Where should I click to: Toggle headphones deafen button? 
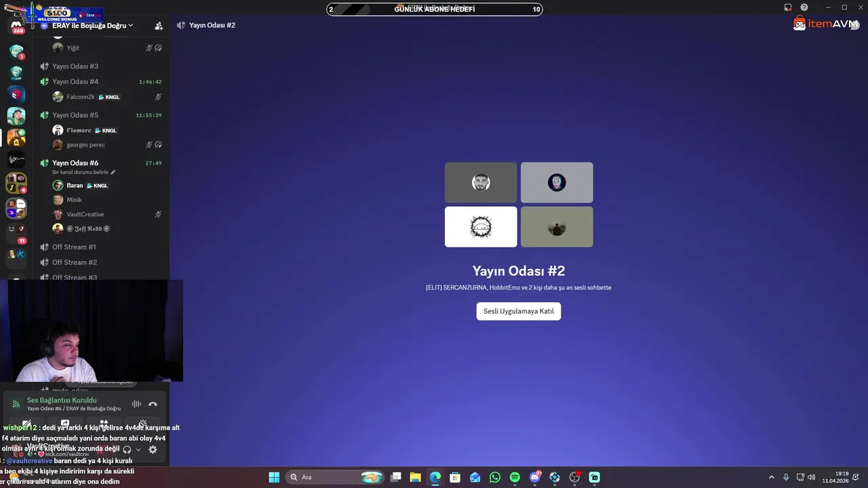tap(127, 449)
